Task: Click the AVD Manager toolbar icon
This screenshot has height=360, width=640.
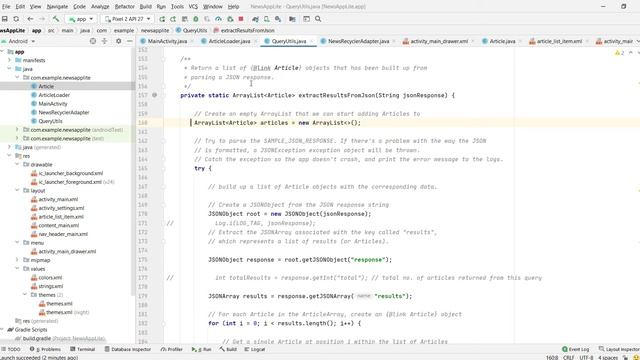Action: pos(267,19)
